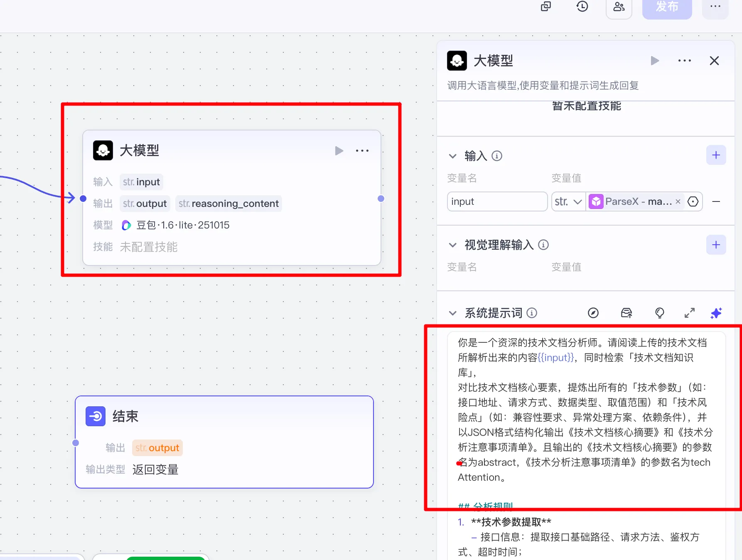This screenshot has width=742, height=560.
Task: Open version history clock icon
Action: [x=582, y=6]
